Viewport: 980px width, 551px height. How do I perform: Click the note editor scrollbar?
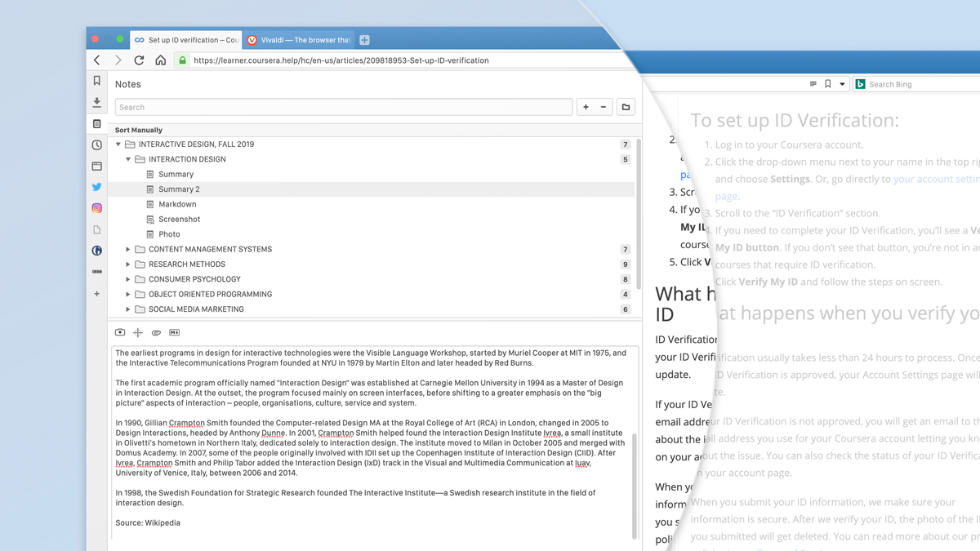point(634,486)
